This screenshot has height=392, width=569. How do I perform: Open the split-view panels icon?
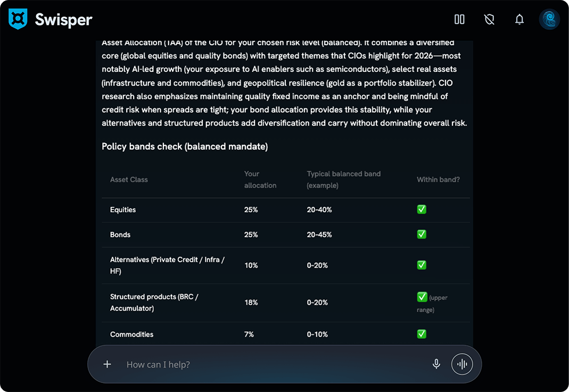[459, 19]
